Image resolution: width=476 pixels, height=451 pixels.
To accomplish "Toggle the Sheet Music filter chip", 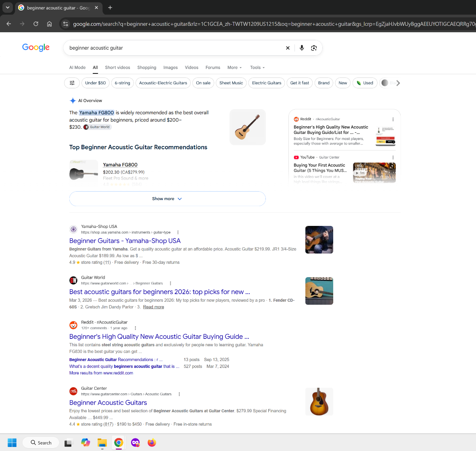I will 231,83.
